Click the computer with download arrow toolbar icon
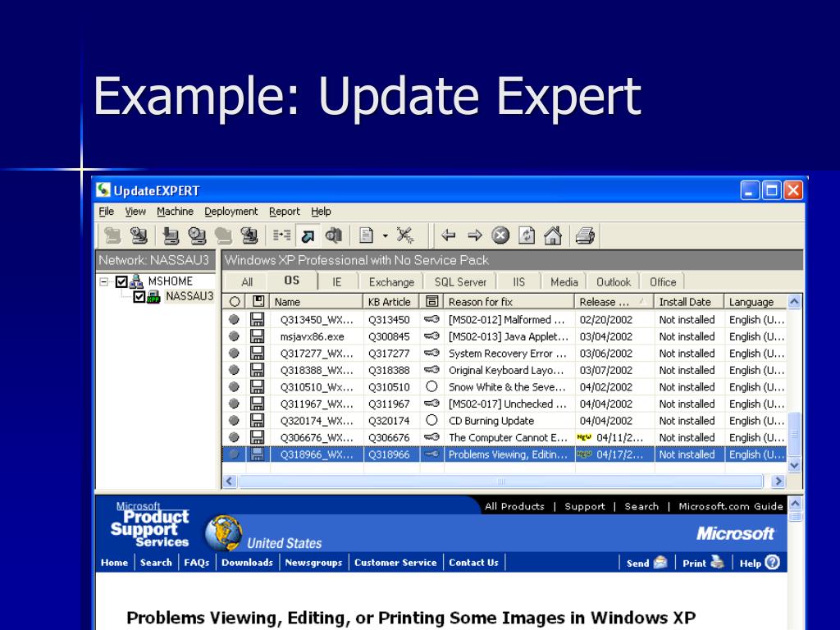 [x=171, y=235]
